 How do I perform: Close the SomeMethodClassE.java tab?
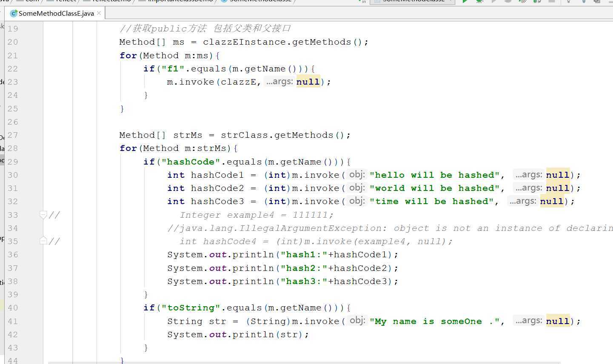[x=99, y=13]
